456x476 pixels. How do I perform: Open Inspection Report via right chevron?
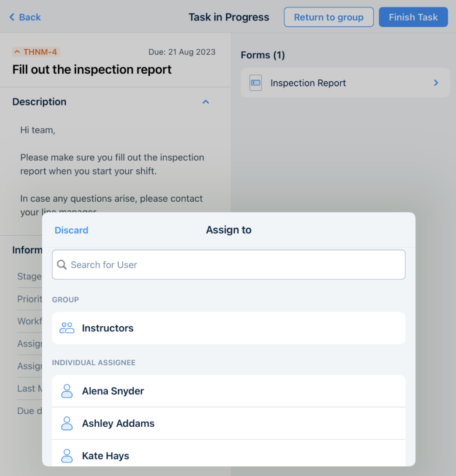pos(436,83)
